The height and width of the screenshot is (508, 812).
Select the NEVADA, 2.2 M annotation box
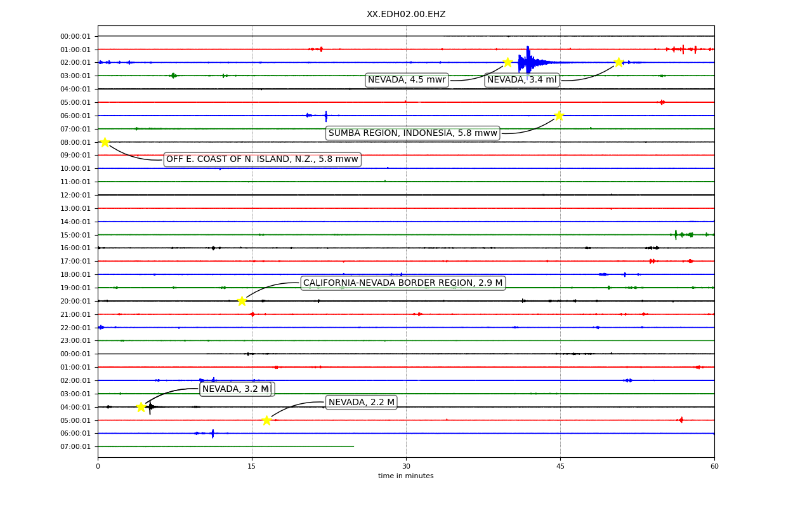362,403
